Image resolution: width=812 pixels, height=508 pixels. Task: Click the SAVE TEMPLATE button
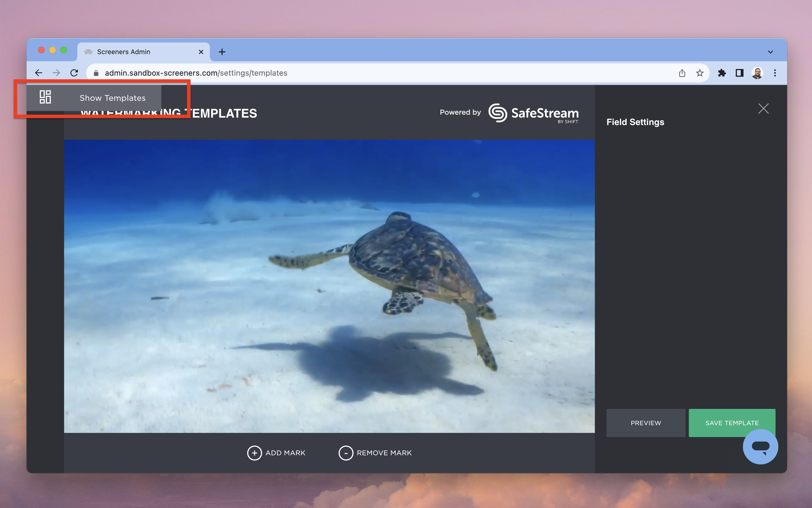(732, 423)
